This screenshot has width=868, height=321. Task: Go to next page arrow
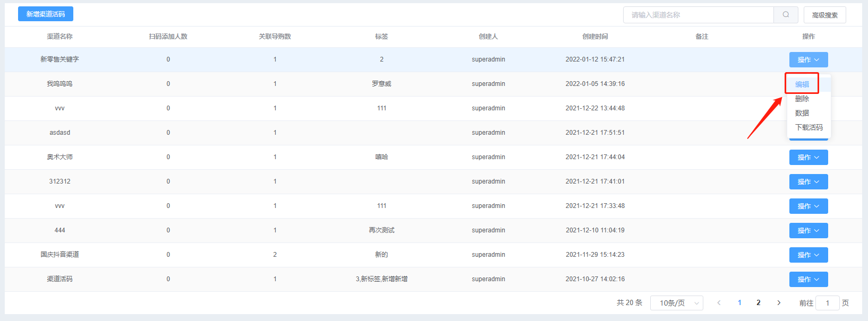779,303
